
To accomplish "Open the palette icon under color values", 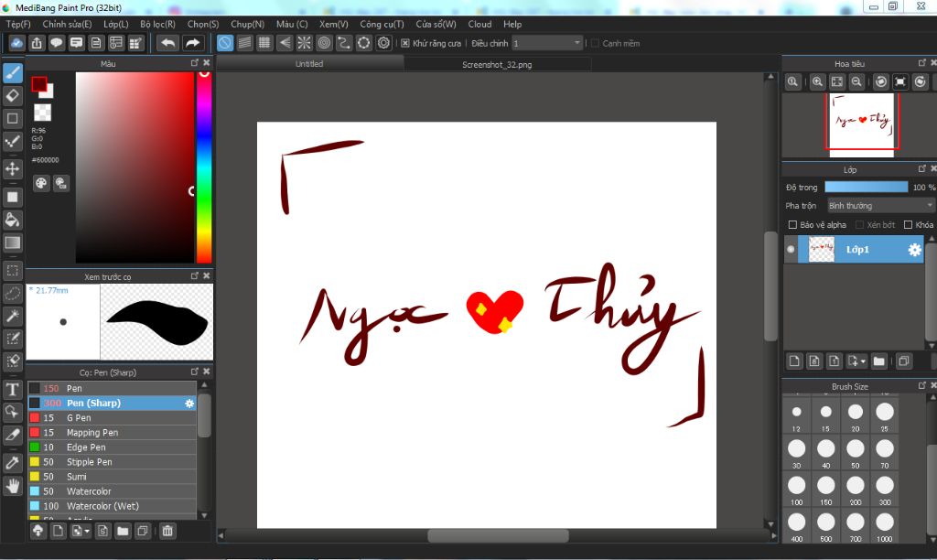I will pyautogui.click(x=40, y=183).
